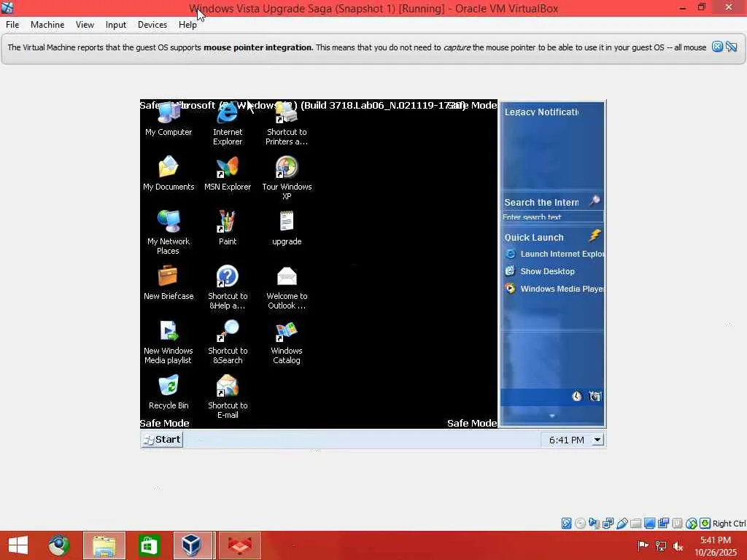Select My Network Places icon
Screen dimensions: 747x560
(x=169, y=233)
